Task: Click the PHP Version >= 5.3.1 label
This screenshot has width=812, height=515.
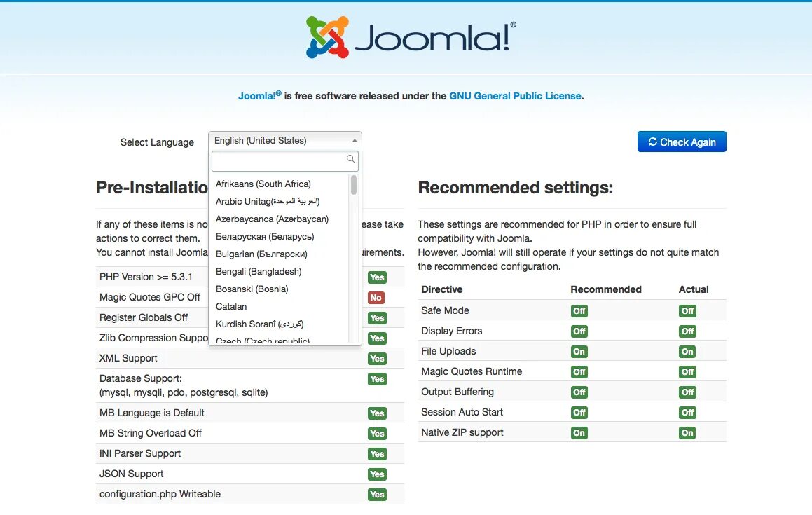Action: pos(146,277)
